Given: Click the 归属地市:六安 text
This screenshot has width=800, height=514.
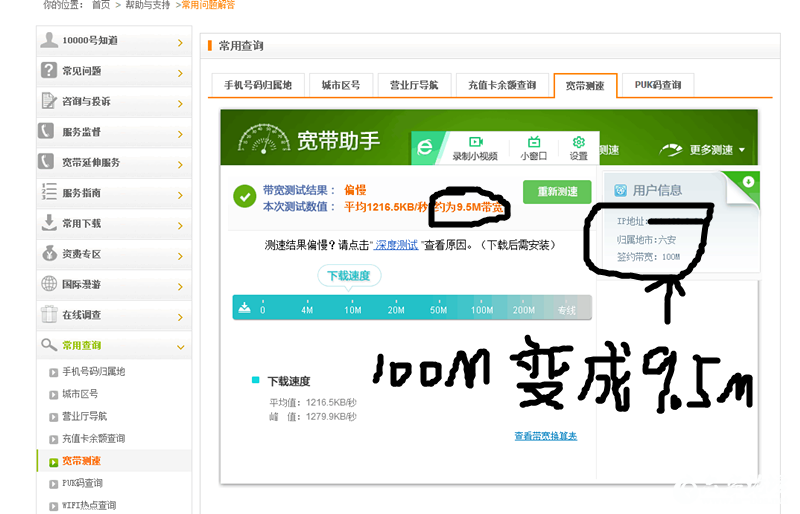Looking at the screenshot, I should click(646, 239).
